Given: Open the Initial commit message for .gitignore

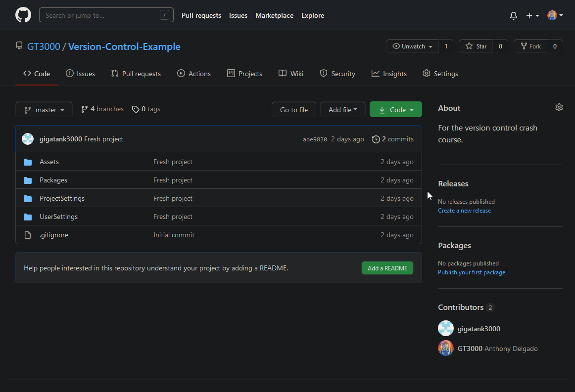Looking at the screenshot, I should coord(174,235).
